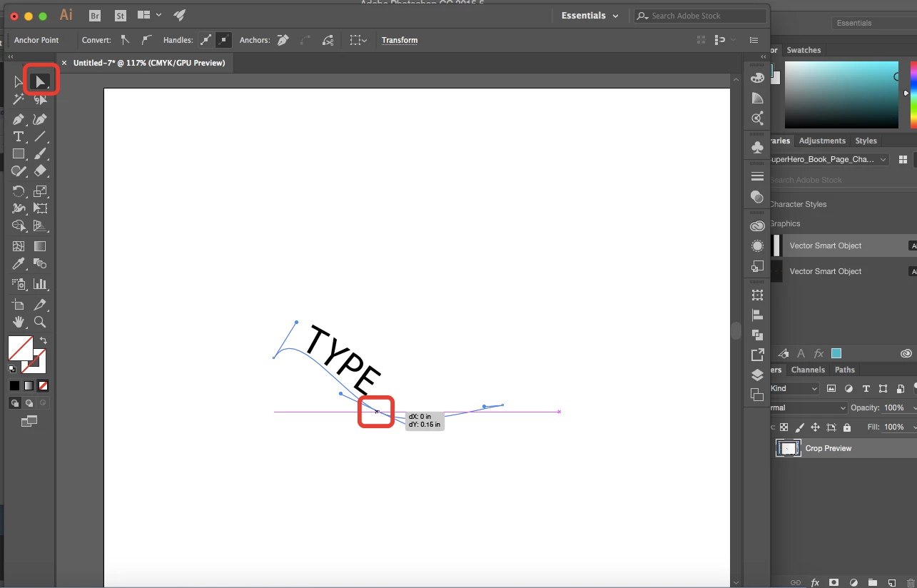Select the Lasso tool

[x=41, y=100]
